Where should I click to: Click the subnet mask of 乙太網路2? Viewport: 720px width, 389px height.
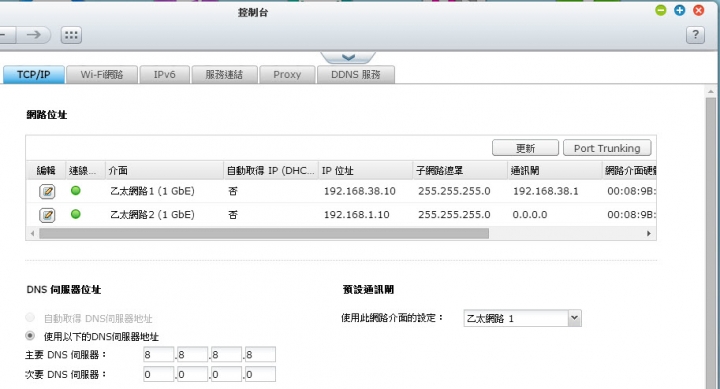click(454, 214)
